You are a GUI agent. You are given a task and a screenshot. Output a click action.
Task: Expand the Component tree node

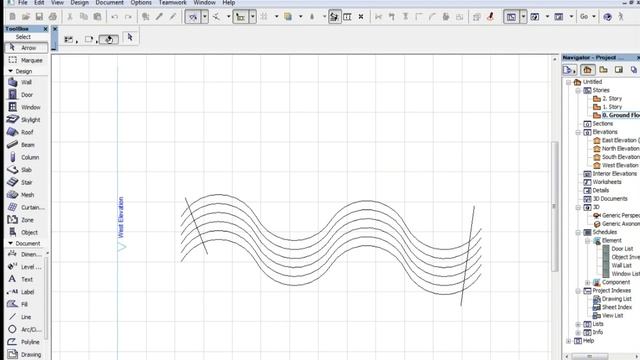[x=588, y=282]
